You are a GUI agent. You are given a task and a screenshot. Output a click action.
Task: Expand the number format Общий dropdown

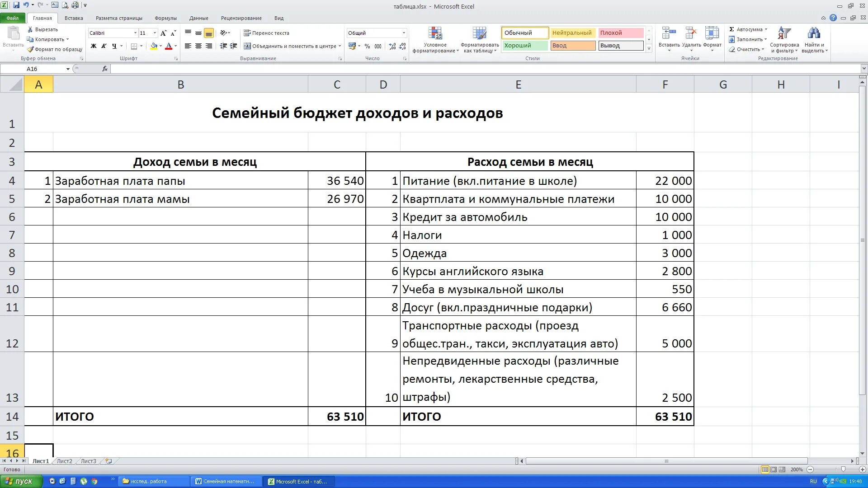point(404,33)
